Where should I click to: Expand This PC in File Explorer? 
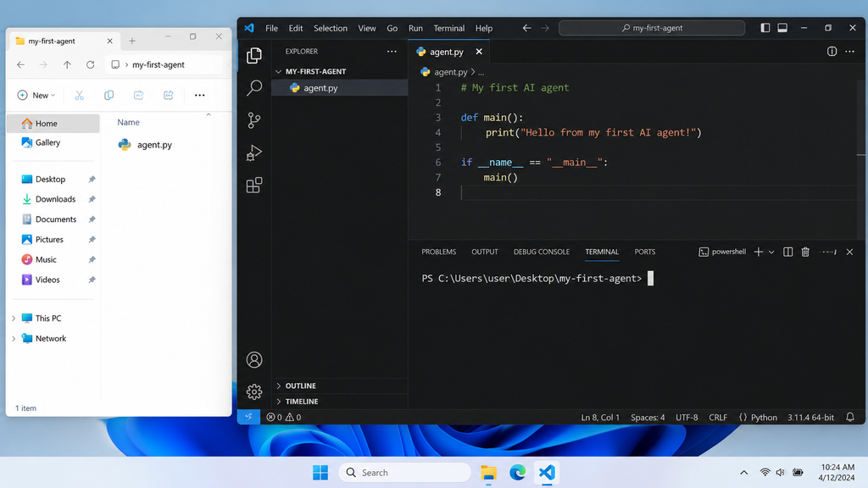(x=14, y=319)
